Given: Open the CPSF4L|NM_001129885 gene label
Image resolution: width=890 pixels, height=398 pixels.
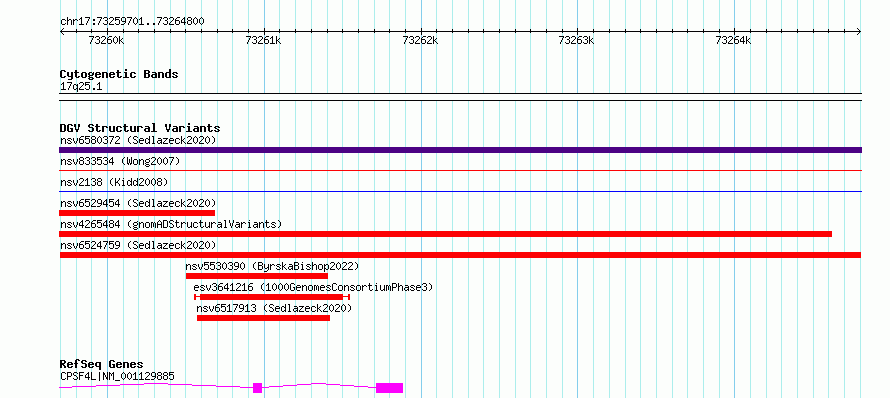Looking at the screenshot, I should [117, 376].
